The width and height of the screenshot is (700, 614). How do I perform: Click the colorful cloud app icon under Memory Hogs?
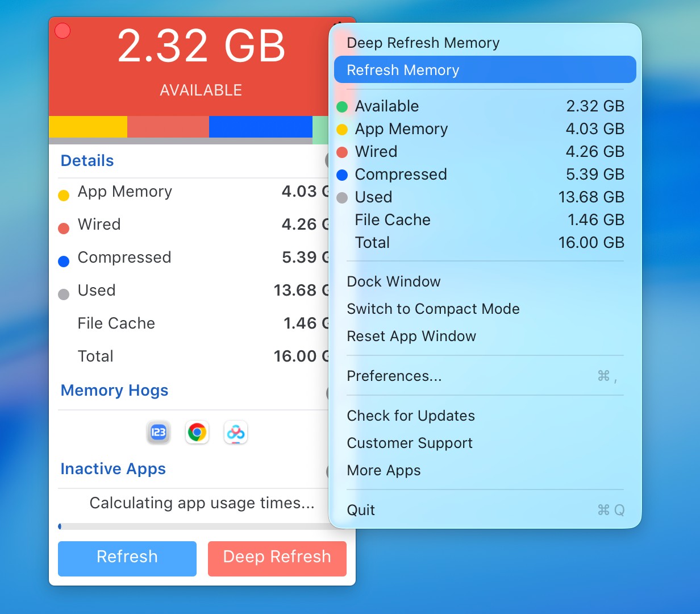[236, 433]
